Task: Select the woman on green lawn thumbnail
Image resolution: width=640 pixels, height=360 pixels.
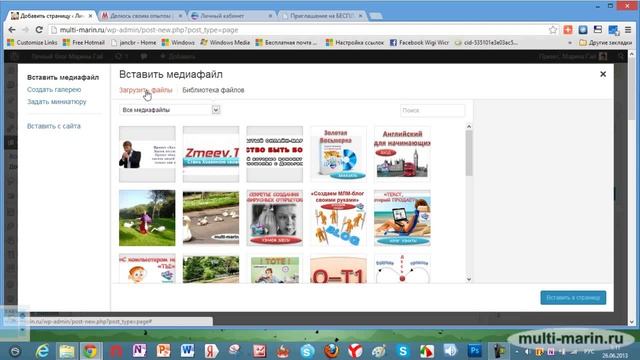Action: tap(147, 218)
